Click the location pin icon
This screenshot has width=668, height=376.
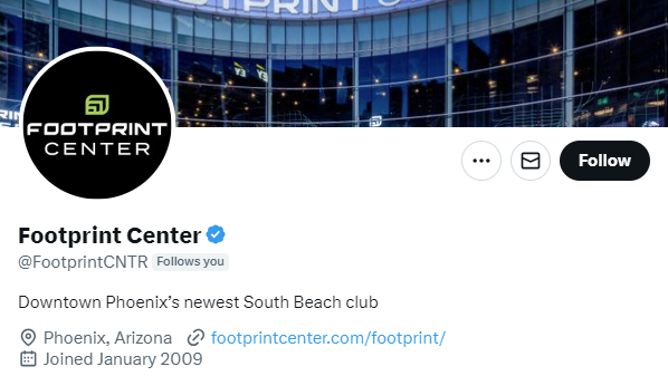(x=28, y=338)
